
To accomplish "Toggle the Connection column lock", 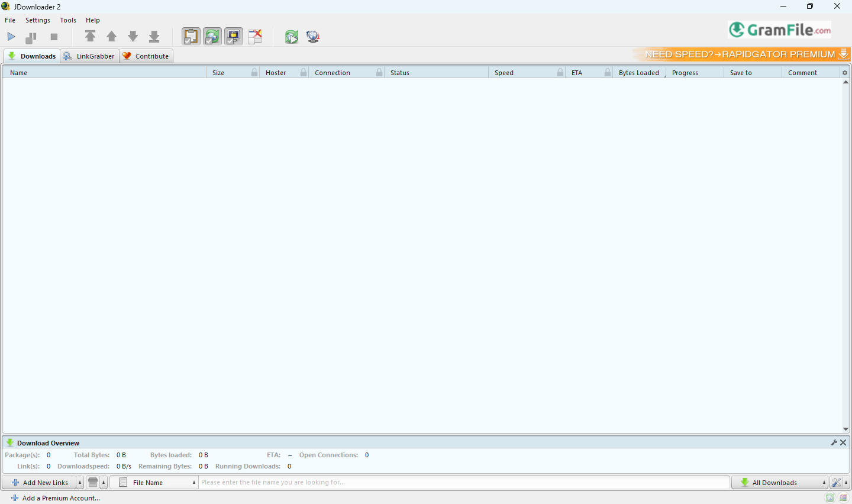I will click(379, 72).
